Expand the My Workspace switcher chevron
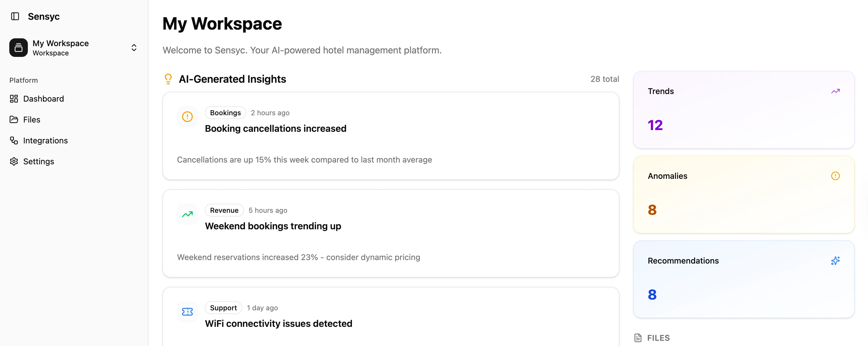Viewport: 868px width, 346px height. (x=134, y=48)
